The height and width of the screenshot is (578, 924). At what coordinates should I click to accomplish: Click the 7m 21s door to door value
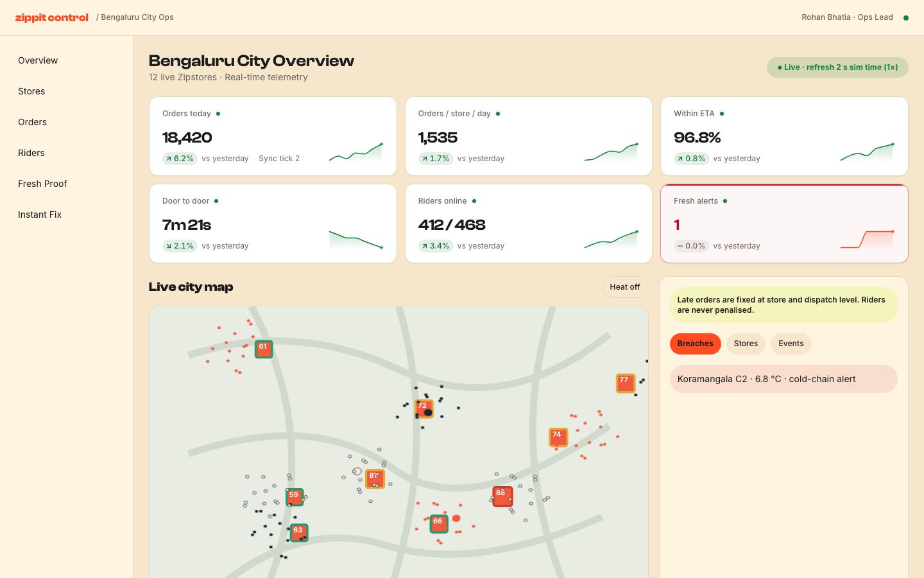pyautogui.click(x=187, y=225)
